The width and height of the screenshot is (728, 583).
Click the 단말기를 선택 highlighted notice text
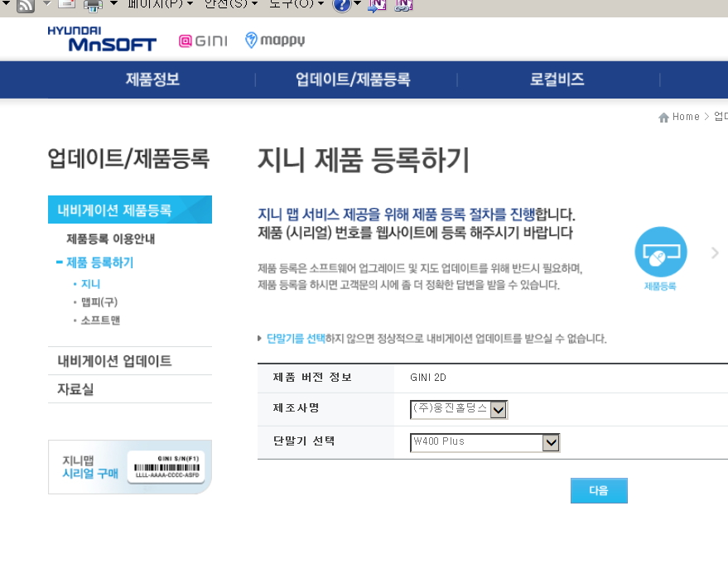pyautogui.click(x=296, y=339)
